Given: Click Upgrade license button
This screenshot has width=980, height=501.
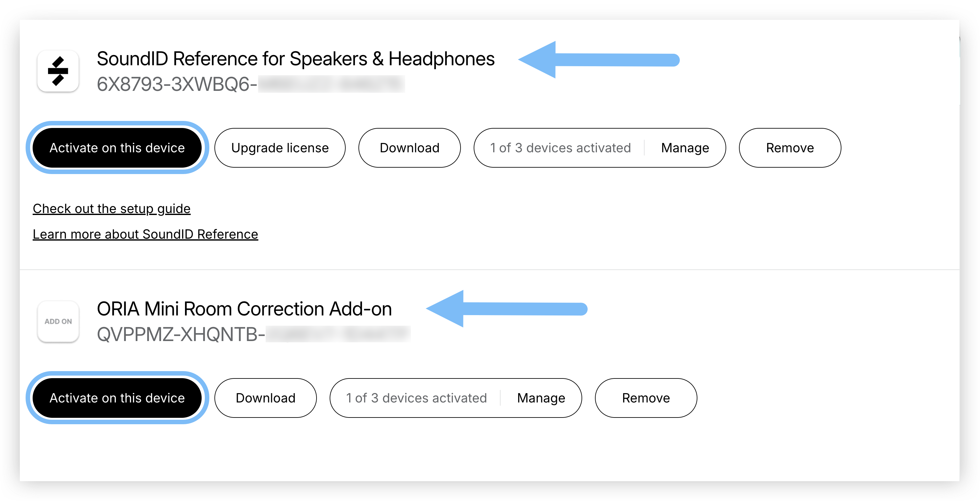Looking at the screenshot, I should [x=280, y=147].
